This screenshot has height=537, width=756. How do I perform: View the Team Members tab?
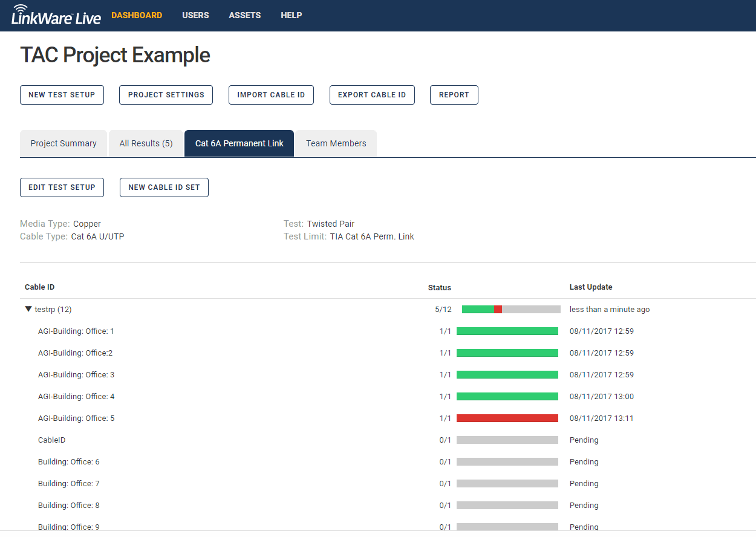(336, 143)
